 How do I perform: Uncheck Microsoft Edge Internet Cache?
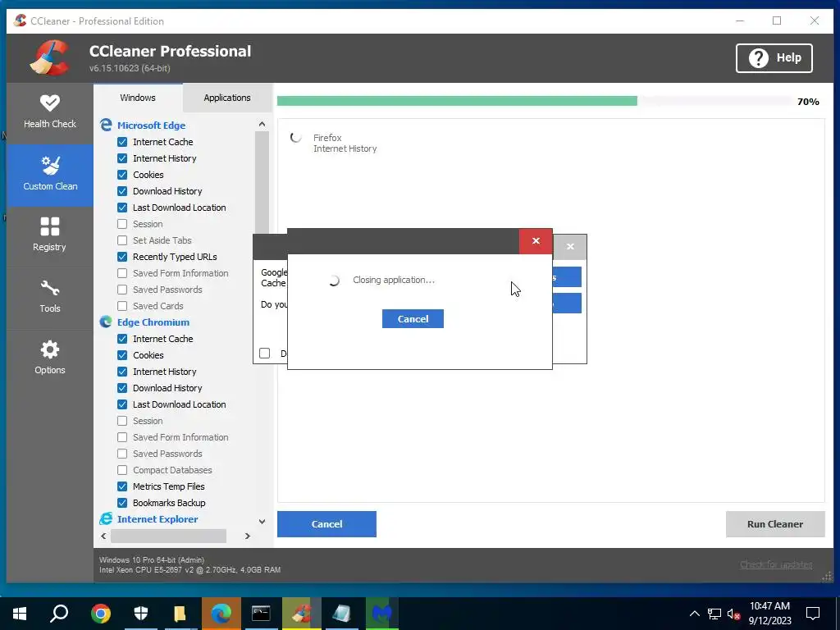pyautogui.click(x=122, y=142)
